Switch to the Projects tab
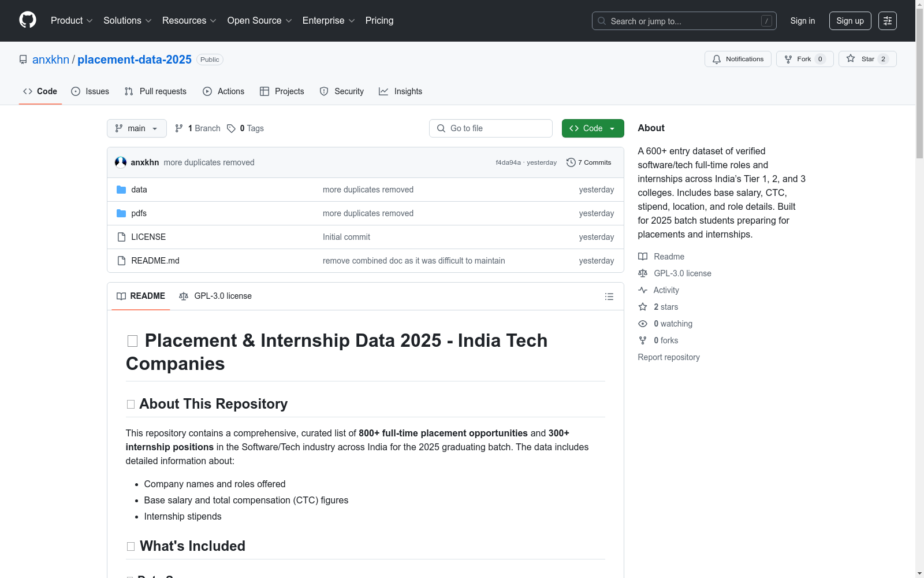The height and width of the screenshot is (578, 924). pyautogui.click(x=282, y=91)
